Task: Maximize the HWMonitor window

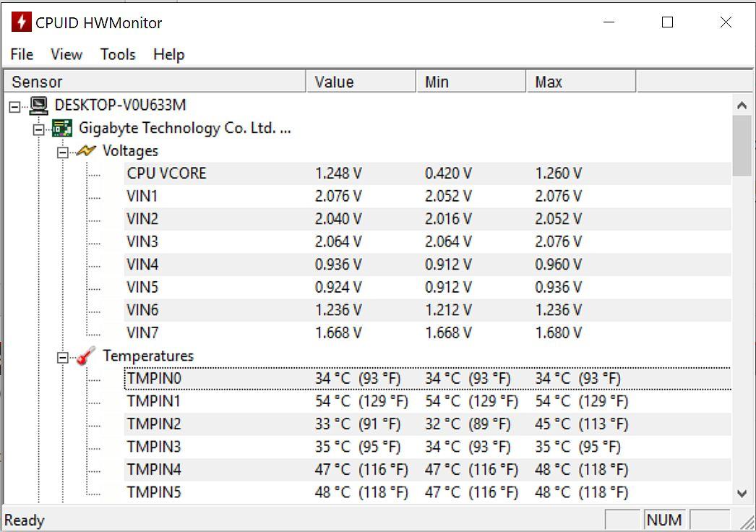Action: click(667, 22)
